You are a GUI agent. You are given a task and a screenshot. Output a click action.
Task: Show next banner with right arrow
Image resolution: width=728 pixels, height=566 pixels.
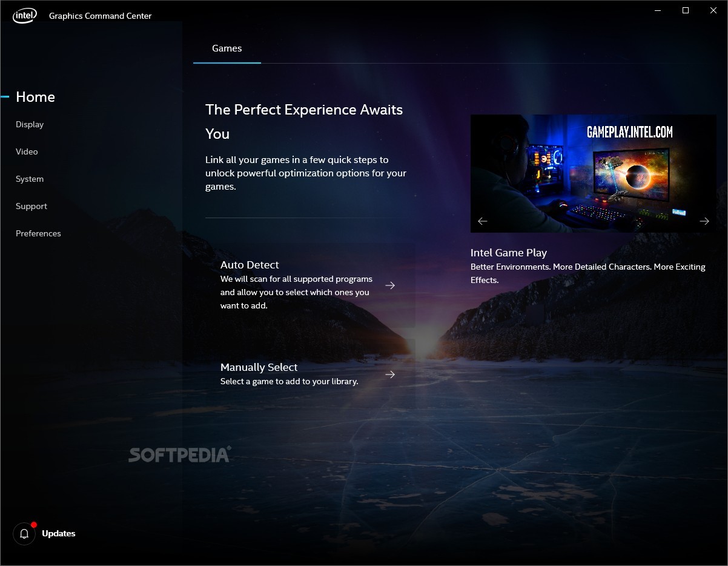tap(704, 221)
